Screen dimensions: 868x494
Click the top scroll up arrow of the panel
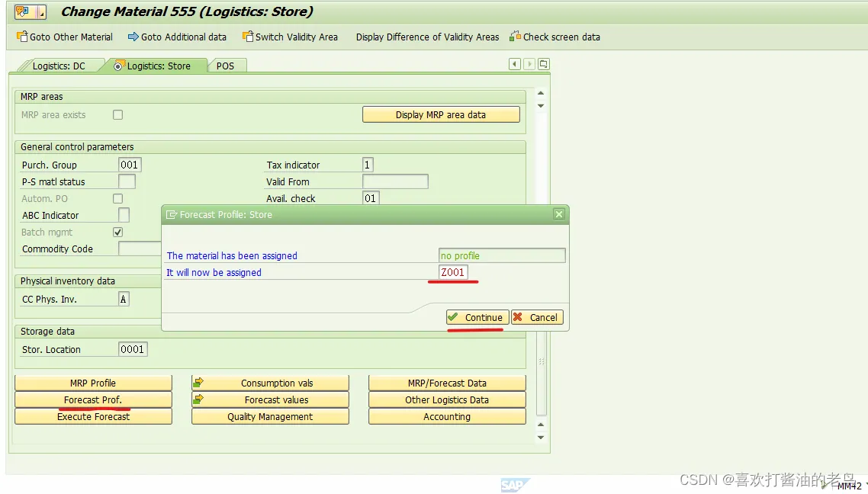(541, 93)
